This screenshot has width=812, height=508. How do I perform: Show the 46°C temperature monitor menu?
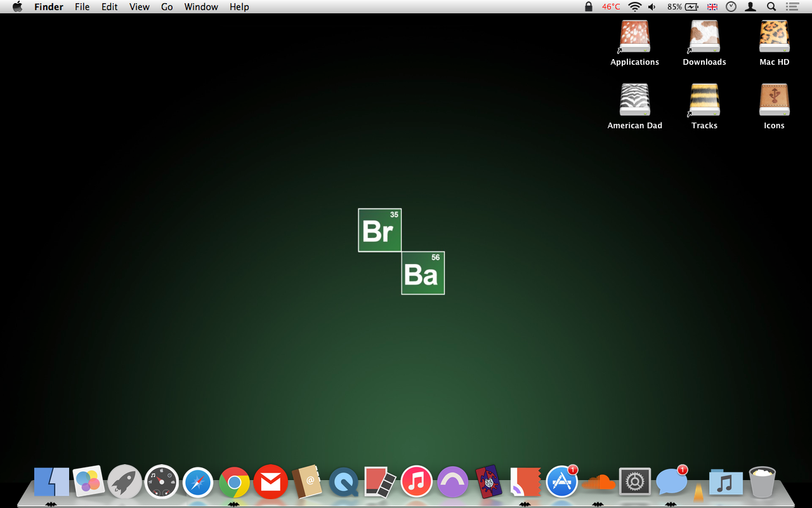[x=612, y=7]
